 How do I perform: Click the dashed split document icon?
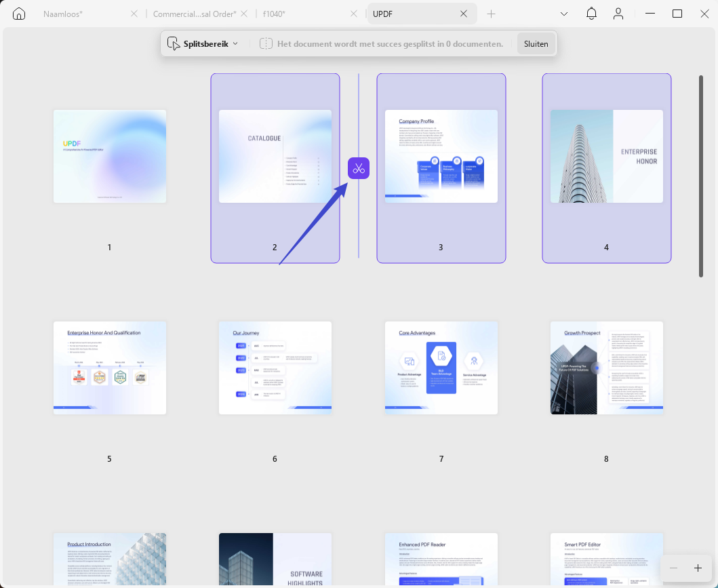(x=266, y=43)
